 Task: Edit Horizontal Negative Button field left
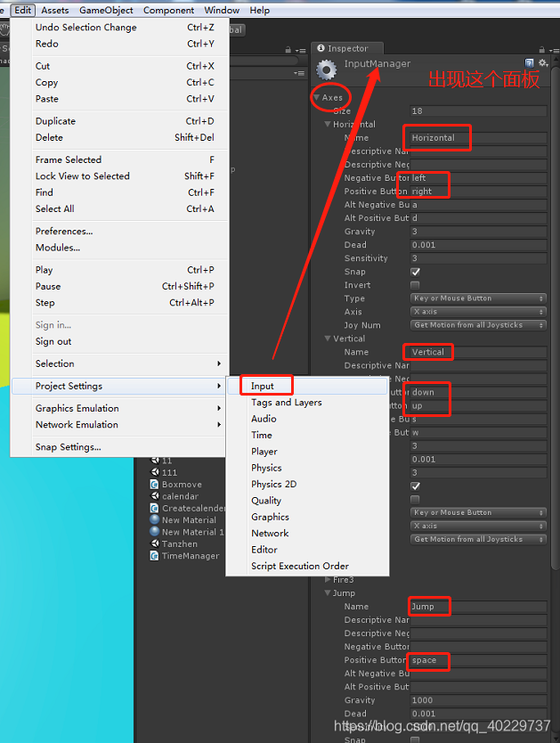coord(478,178)
